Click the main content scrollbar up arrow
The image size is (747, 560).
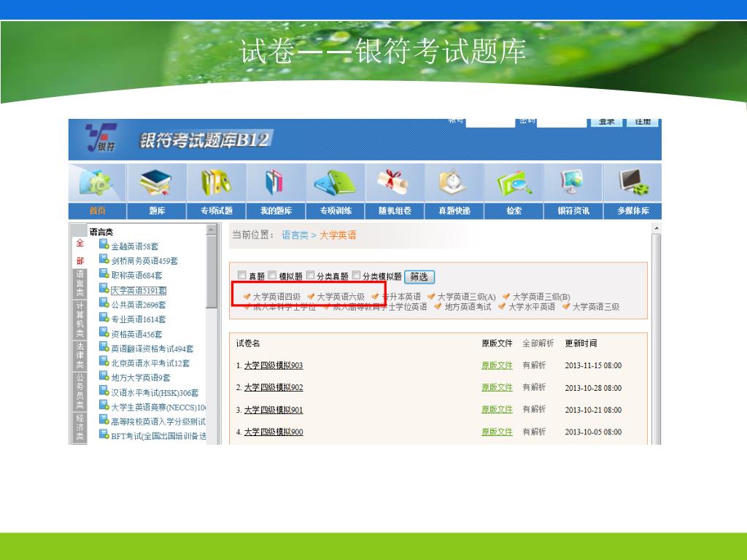(x=656, y=228)
